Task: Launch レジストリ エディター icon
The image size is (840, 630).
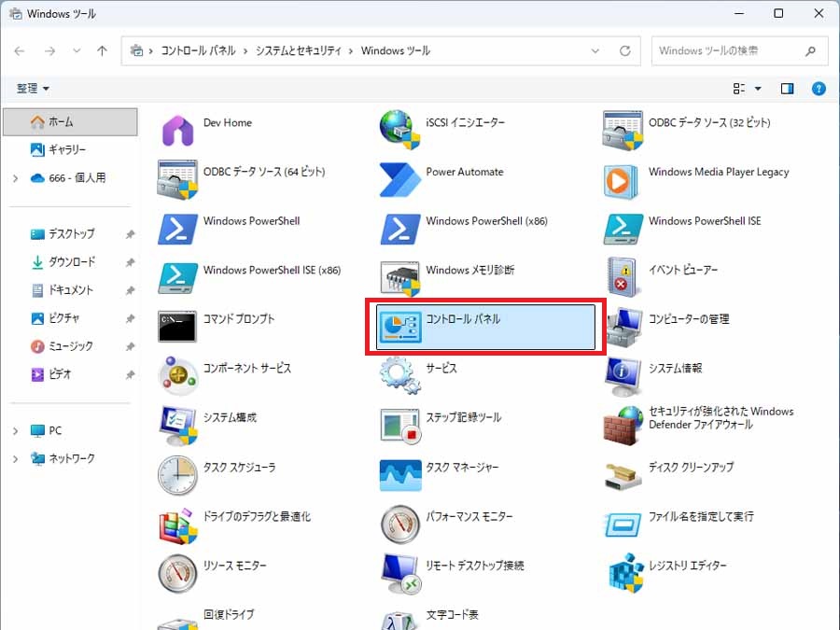Action: click(624, 573)
